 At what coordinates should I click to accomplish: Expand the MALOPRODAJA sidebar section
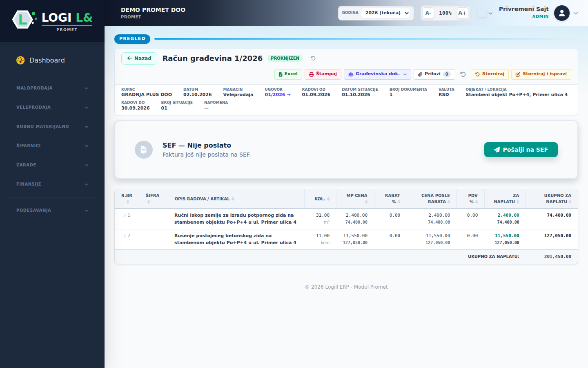tap(52, 88)
